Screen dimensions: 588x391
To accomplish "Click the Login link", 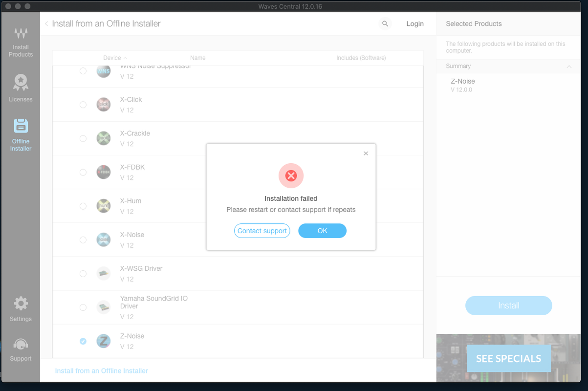I will [415, 23].
